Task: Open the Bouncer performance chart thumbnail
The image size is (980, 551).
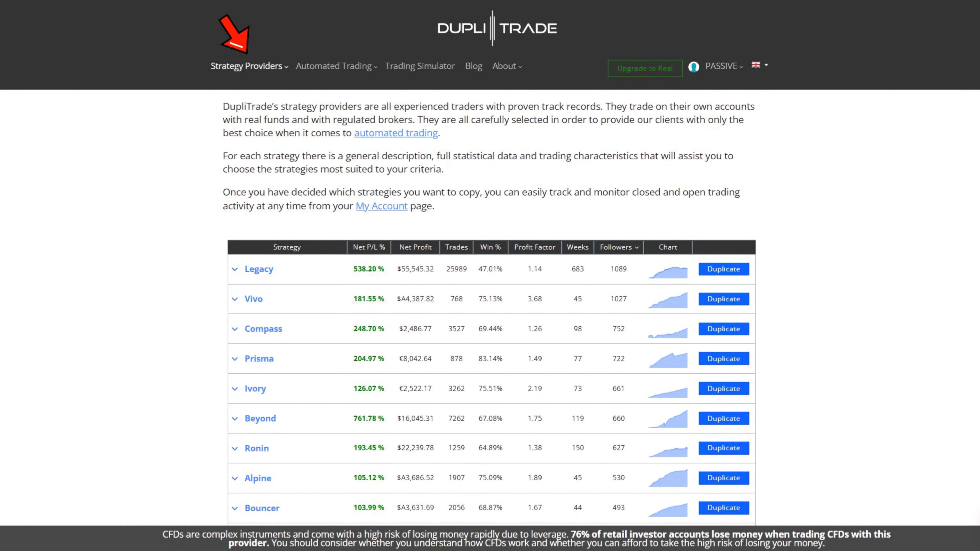Action: (x=668, y=510)
